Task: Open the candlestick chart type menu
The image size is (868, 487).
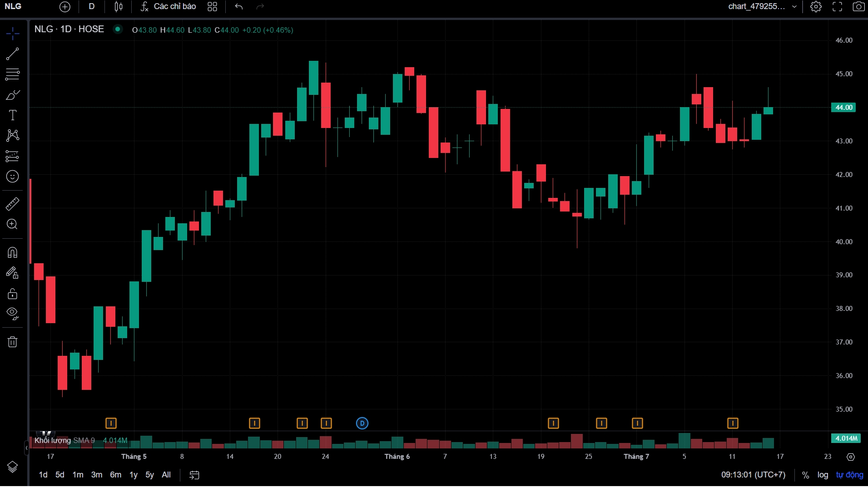Action: [119, 7]
